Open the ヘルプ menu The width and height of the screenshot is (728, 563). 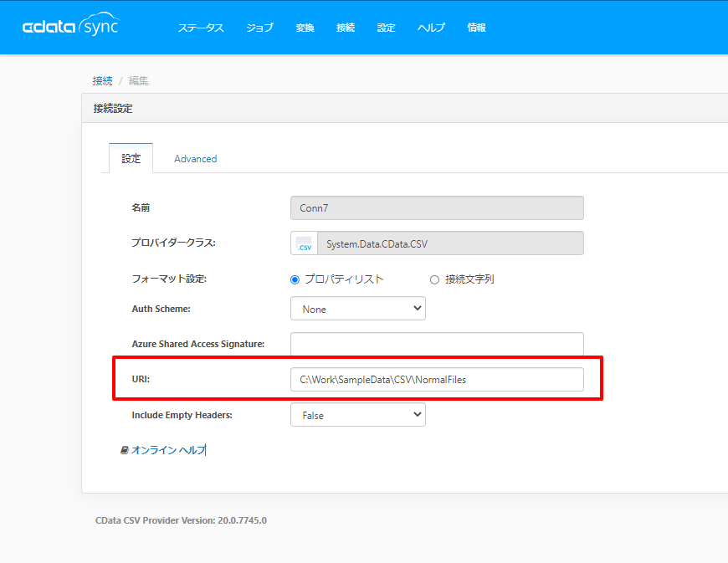(431, 28)
